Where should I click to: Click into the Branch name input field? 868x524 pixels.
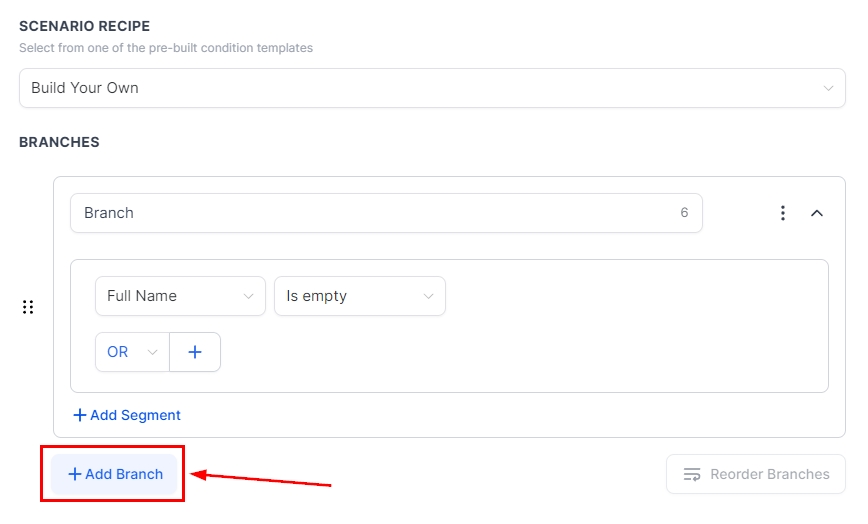pyautogui.click(x=370, y=213)
